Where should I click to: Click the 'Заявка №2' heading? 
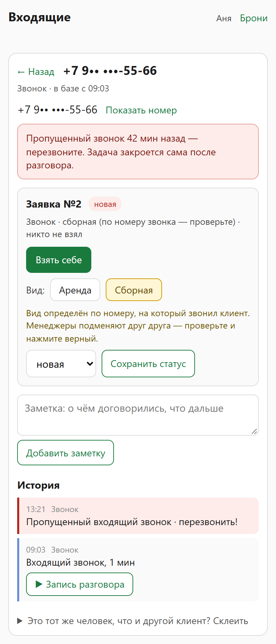coord(54,204)
